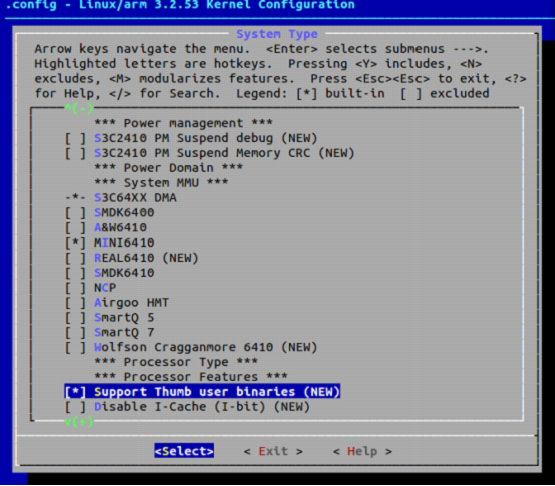Select the S3C64XX DMA entry
This screenshot has width=555, height=486.
point(121,198)
